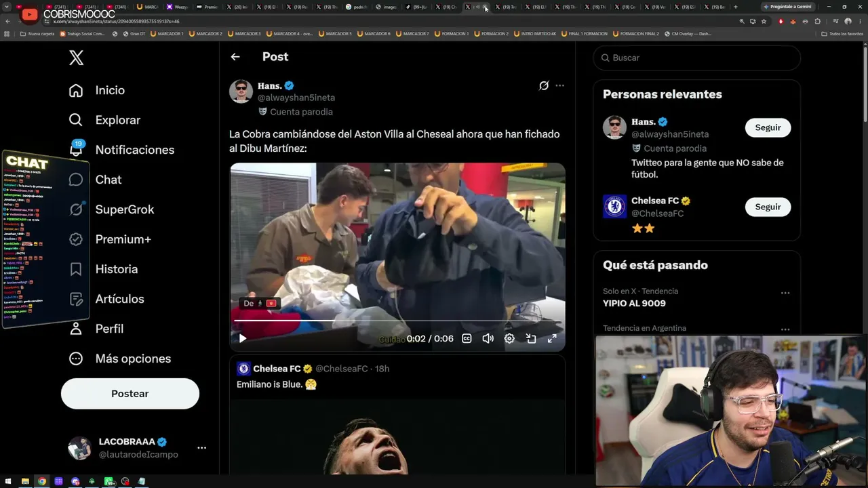Screen dimensions: 868x488
Task: Open the quoted Chelsea post image
Action: [x=397, y=437]
